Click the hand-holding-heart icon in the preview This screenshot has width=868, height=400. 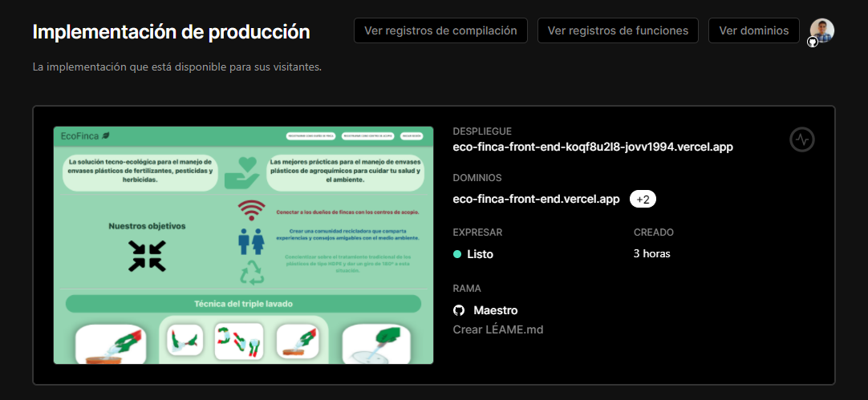tap(241, 172)
